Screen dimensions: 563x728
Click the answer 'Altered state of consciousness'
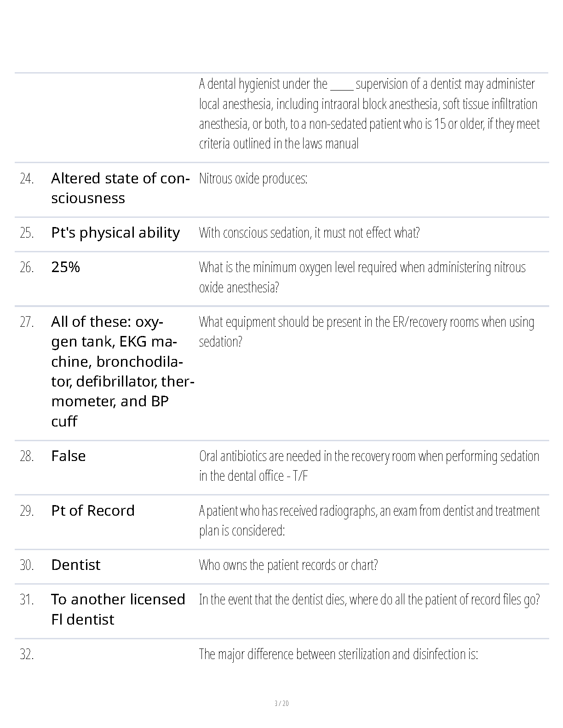120,188
